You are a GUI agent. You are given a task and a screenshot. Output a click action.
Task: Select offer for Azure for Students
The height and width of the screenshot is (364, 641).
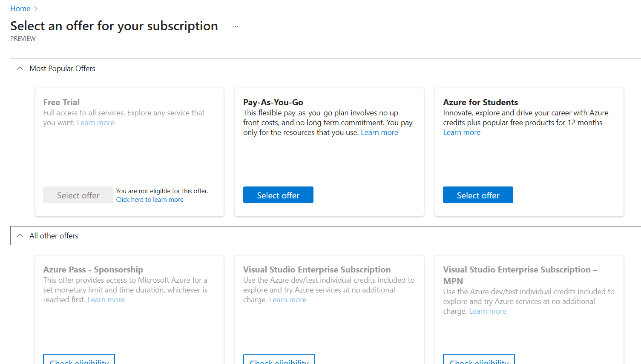coord(478,195)
